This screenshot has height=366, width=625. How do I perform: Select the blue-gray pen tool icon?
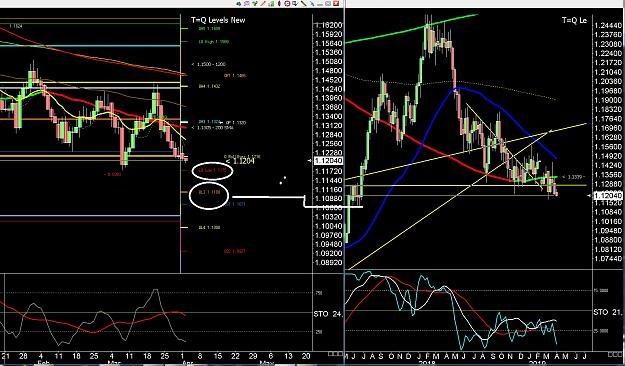click(312, 4)
